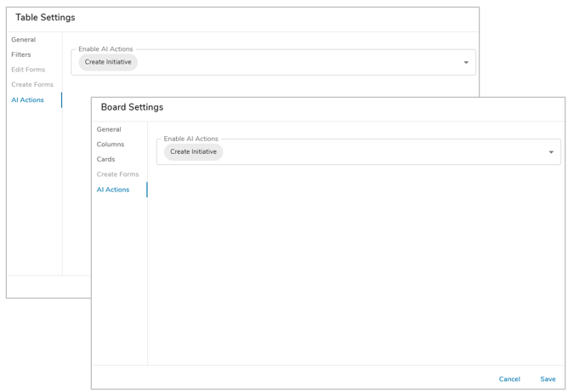Click Create Initiative chip in Board Settings
The width and height of the screenshot is (568, 392).
[x=193, y=152]
